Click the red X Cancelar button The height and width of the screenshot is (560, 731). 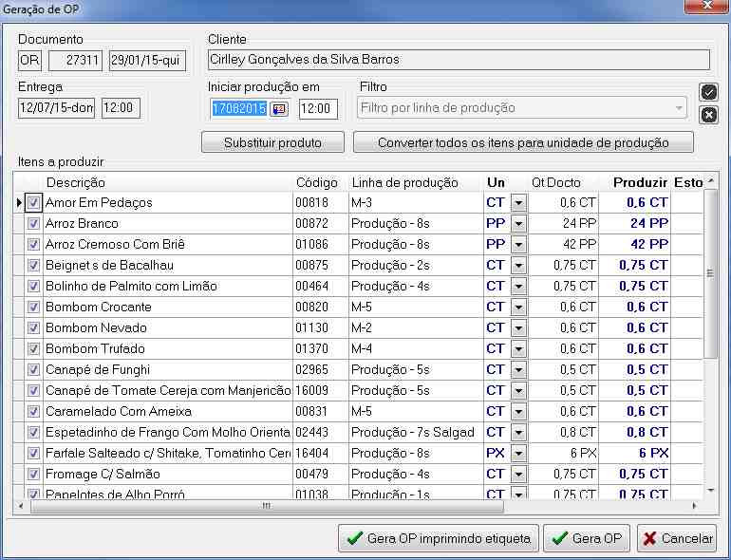[677, 538]
